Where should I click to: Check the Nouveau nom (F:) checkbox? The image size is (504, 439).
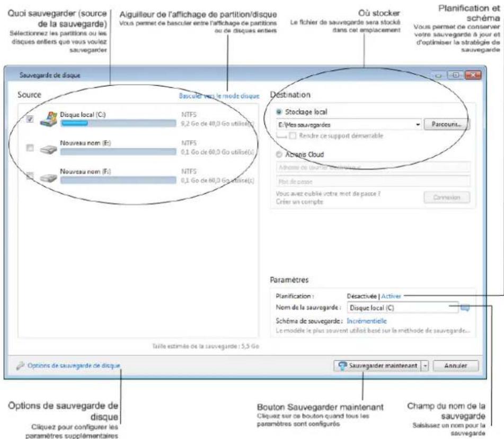pos(30,176)
